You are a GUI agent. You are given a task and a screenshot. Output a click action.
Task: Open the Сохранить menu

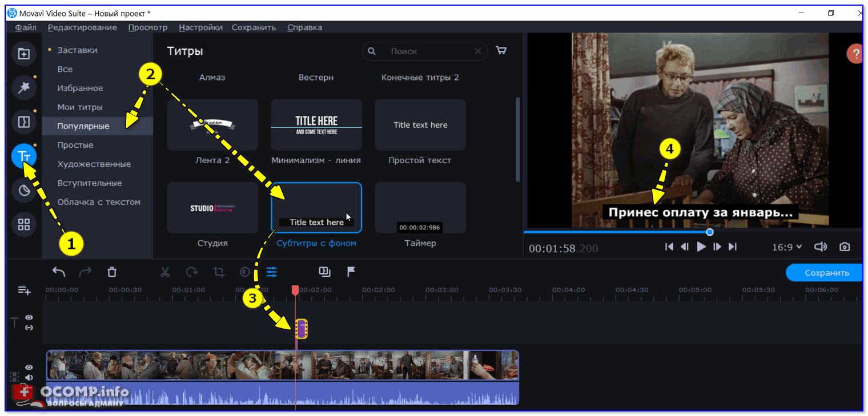[x=254, y=27]
